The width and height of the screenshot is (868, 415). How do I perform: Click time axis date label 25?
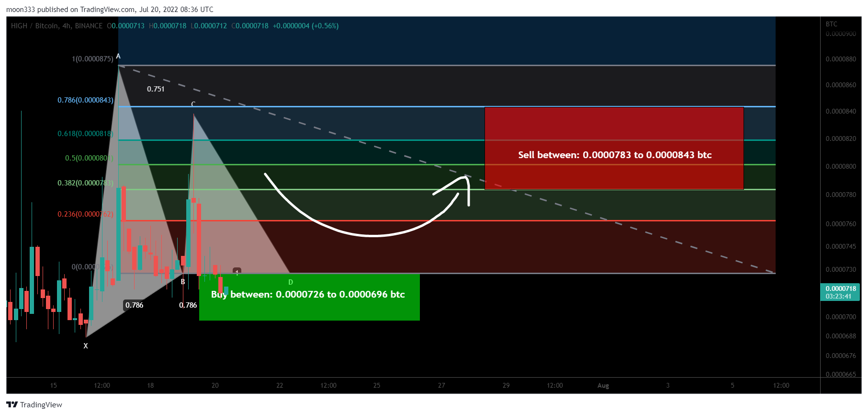point(377,385)
